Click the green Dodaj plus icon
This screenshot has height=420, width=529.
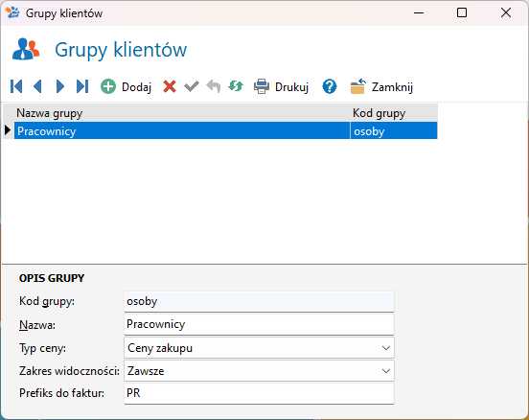pyautogui.click(x=108, y=86)
